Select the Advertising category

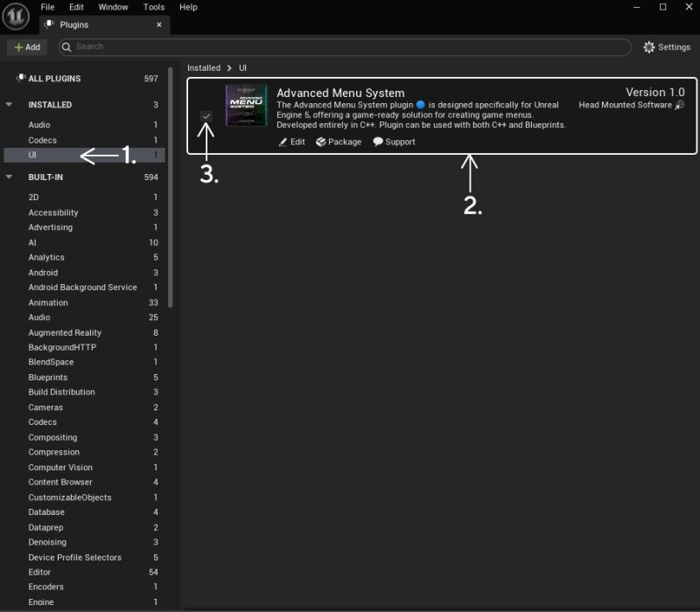84,227
